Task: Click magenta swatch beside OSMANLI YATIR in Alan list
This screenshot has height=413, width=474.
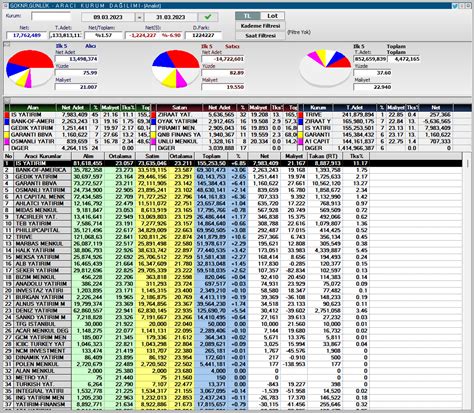Action: point(7,141)
